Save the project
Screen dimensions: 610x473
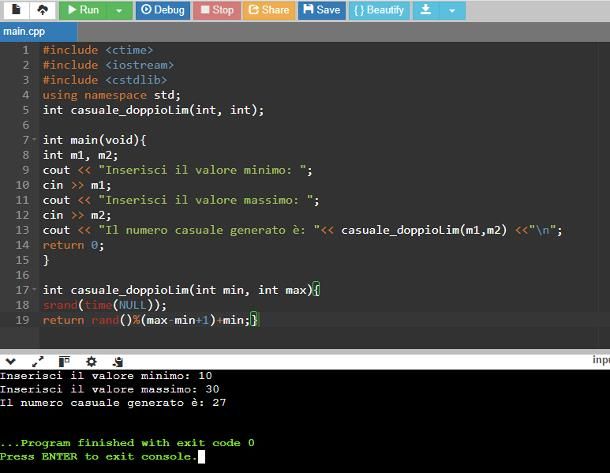coord(321,10)
